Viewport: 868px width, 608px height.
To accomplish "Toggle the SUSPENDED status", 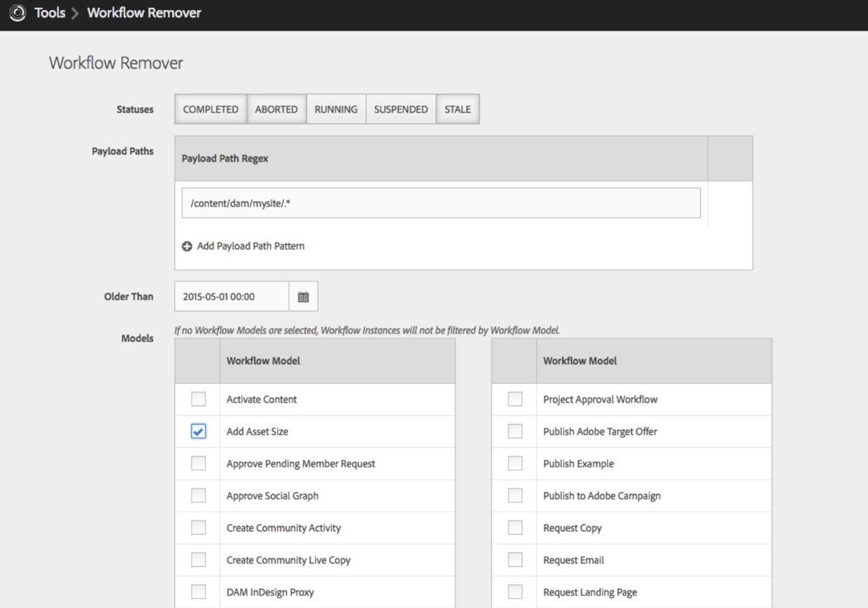I will [x=401, y=109].
